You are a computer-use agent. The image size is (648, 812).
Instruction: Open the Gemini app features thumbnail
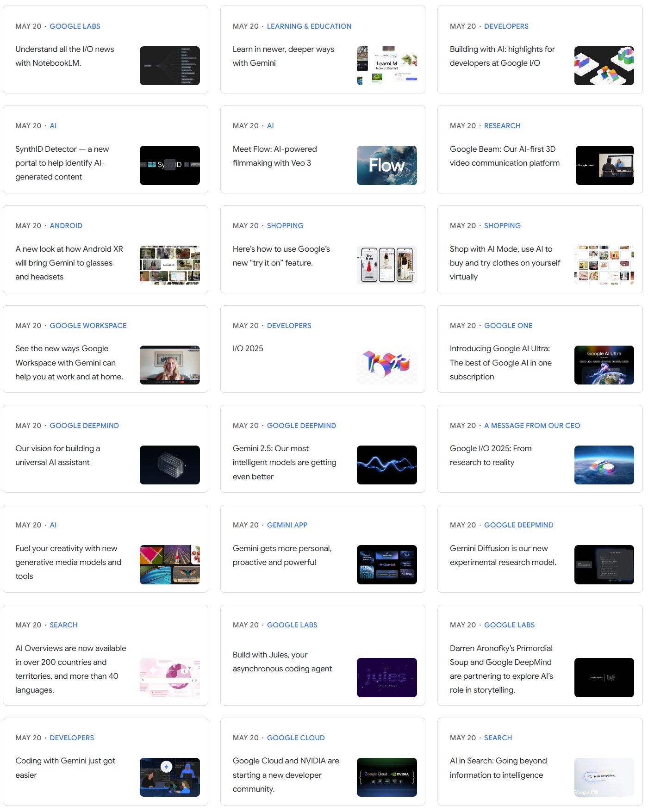[387, 564]
